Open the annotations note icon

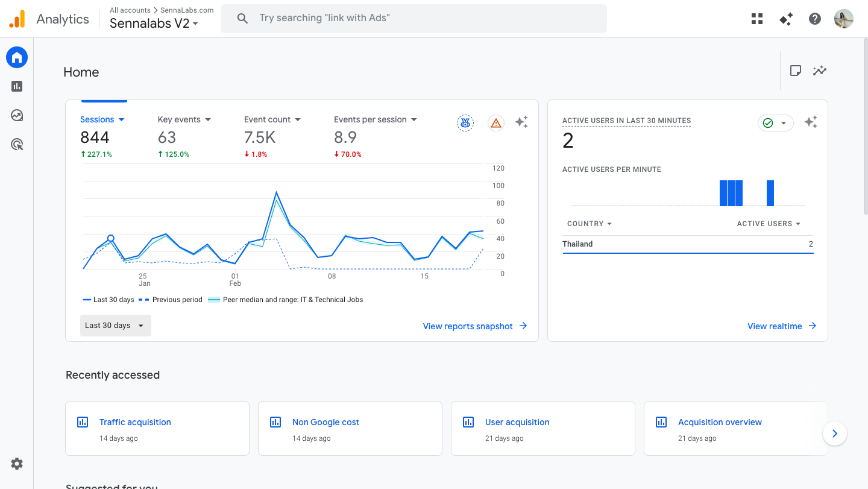796,71
